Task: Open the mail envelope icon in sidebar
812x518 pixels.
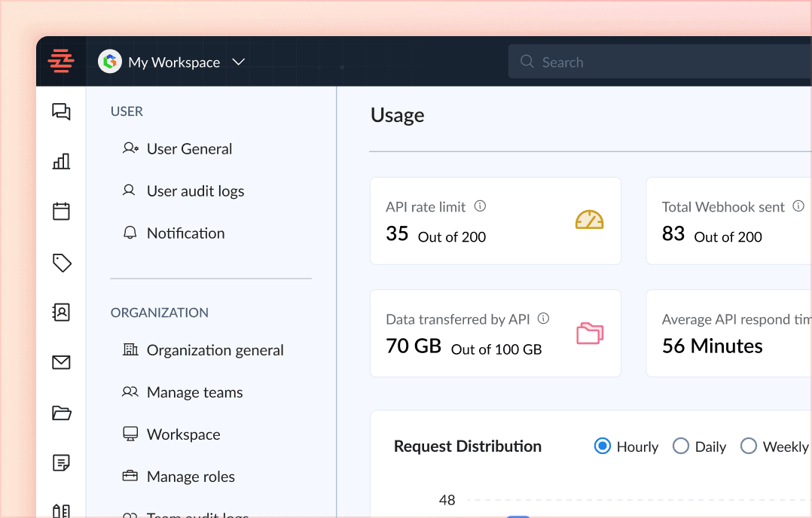Action: coord(61,362)
